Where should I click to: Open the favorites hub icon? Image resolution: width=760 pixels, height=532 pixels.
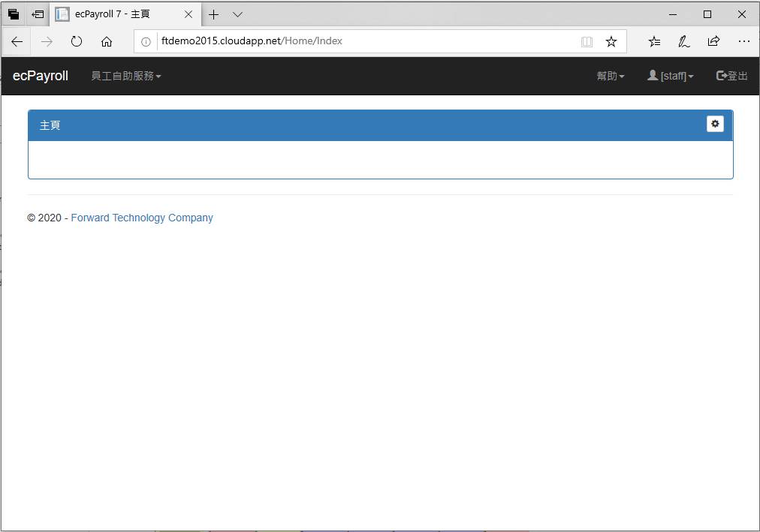click(x=654, y=42)
